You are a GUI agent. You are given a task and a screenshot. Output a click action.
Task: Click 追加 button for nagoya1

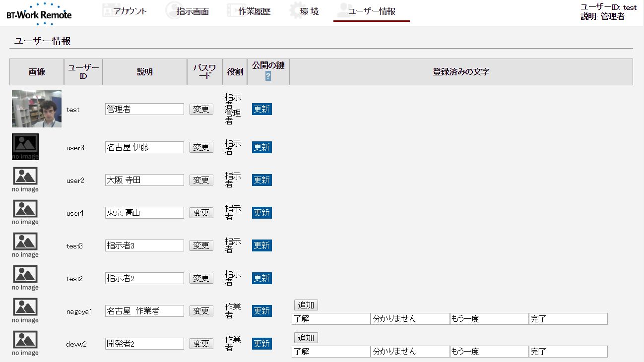(x=306, y=305)
